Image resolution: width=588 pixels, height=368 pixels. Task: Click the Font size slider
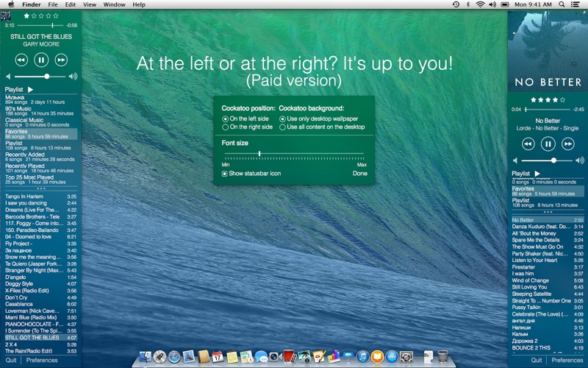[x=294, y=154]
